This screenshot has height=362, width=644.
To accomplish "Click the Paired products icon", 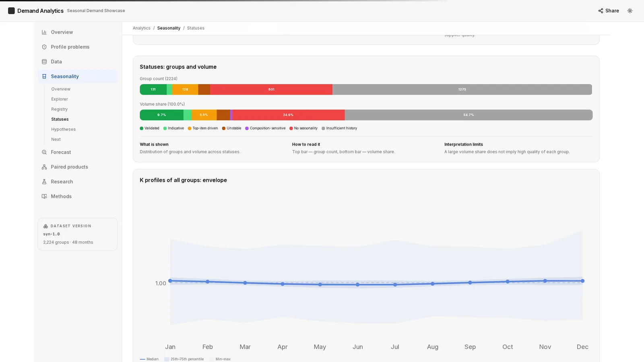I will coord(44,167).
